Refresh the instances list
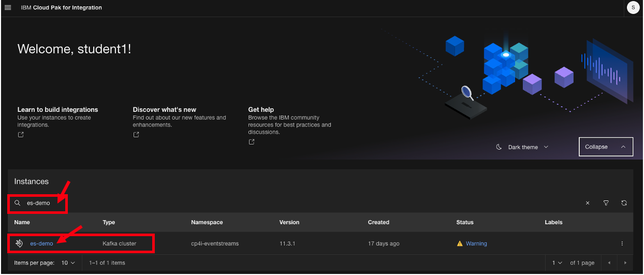This screenshot has width=644, height=275. 624,204
